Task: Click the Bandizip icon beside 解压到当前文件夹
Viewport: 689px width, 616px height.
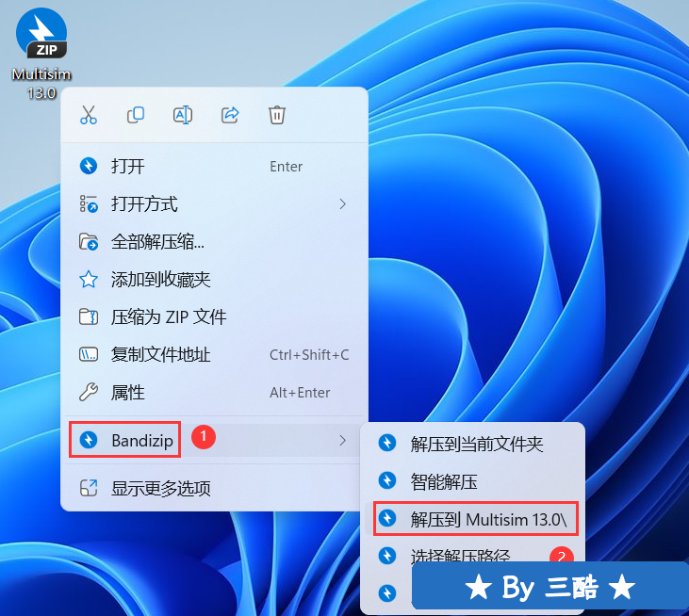Action: click(387, 443)
